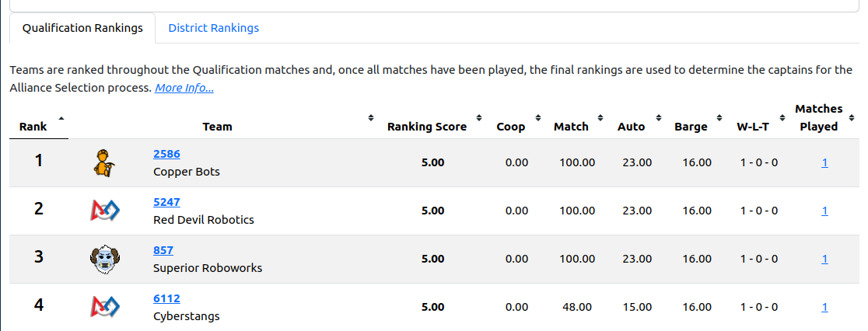The height and width of the screenshot is (331, 868).
Task: Click the Cyberstangs FIRST logo icon
Action: click(x=104, y=306)
